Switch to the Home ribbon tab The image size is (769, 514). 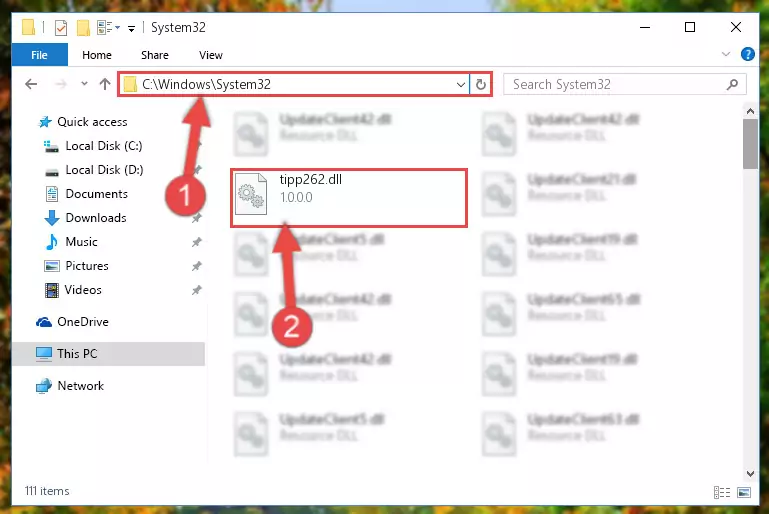(x=97, y=55)
